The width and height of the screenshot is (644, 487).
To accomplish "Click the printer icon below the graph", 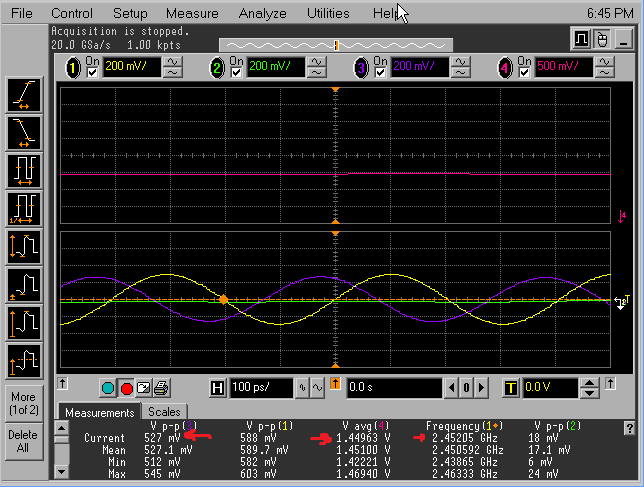I will click(x=160, y=388).
